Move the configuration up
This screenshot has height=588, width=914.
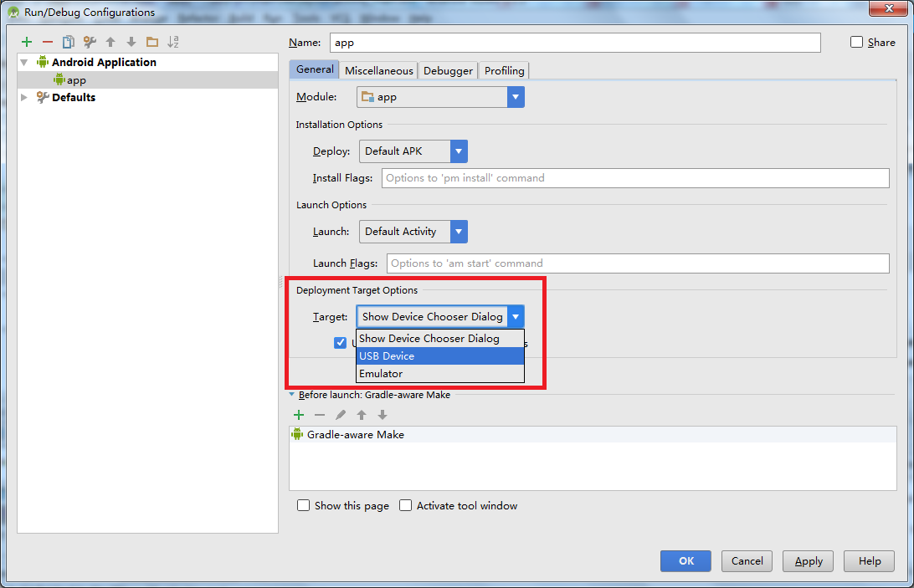pyautogui.click(x=110, y=41)
